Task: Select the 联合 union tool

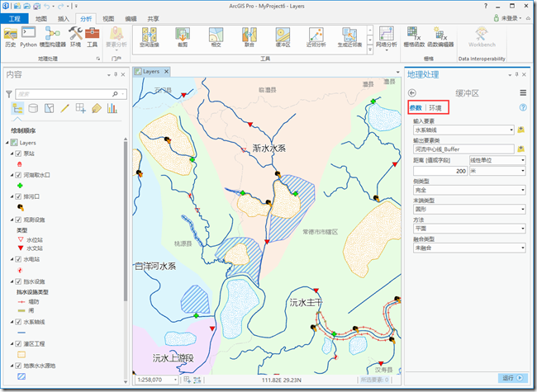Action: click(249, 37)
